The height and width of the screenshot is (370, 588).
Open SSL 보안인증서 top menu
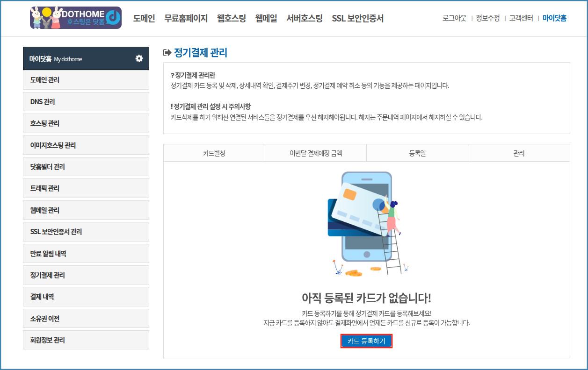point(357,18)
